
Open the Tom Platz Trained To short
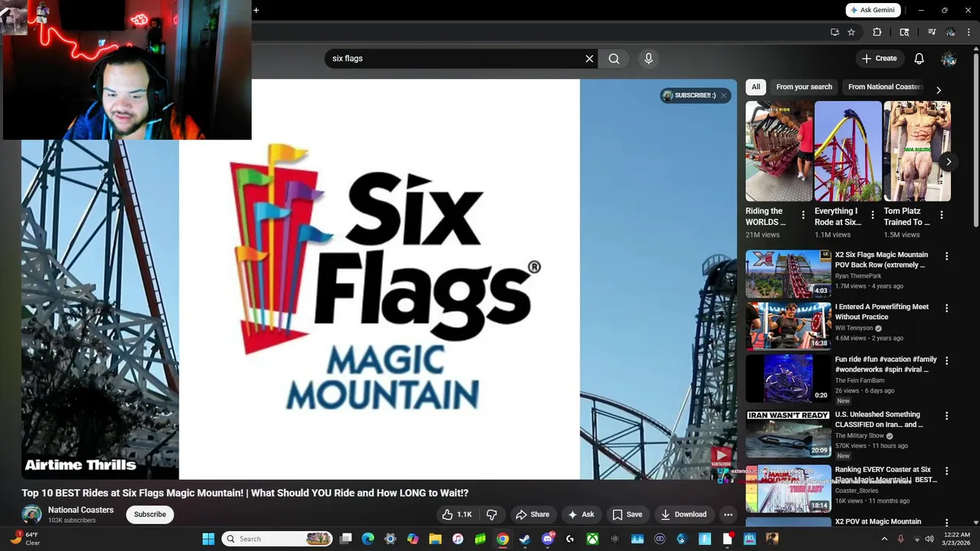(916, 151)
